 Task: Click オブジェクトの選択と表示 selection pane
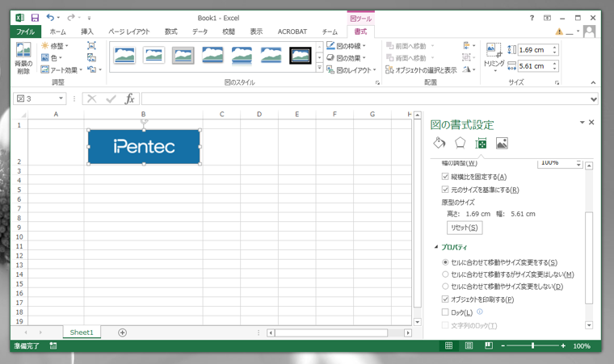point(422,70)
